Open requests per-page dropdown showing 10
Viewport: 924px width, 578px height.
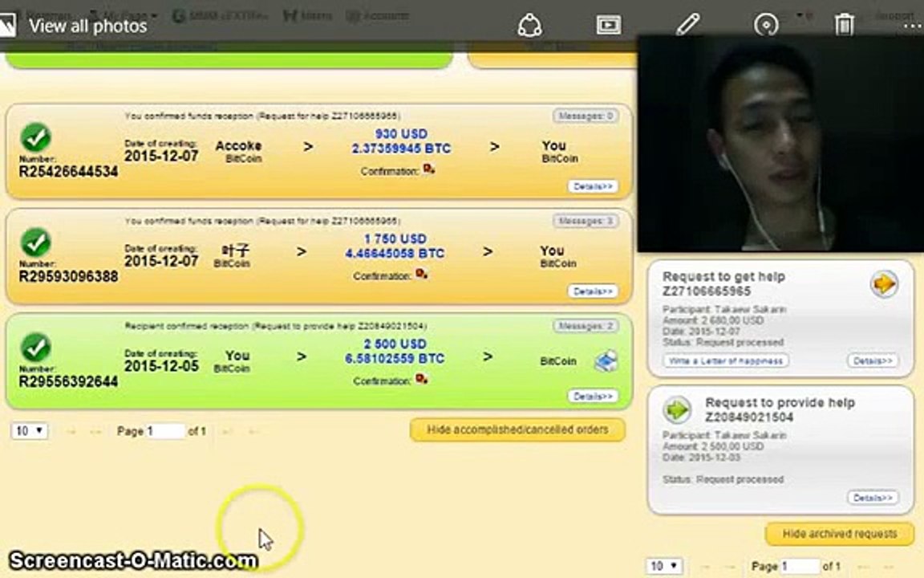(664, 566)
